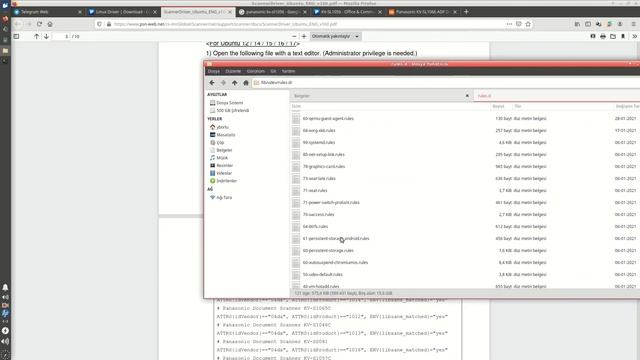The image size is (640, 360).
Task: Open Git menu in file manager
Action: (x=273, y=71)
